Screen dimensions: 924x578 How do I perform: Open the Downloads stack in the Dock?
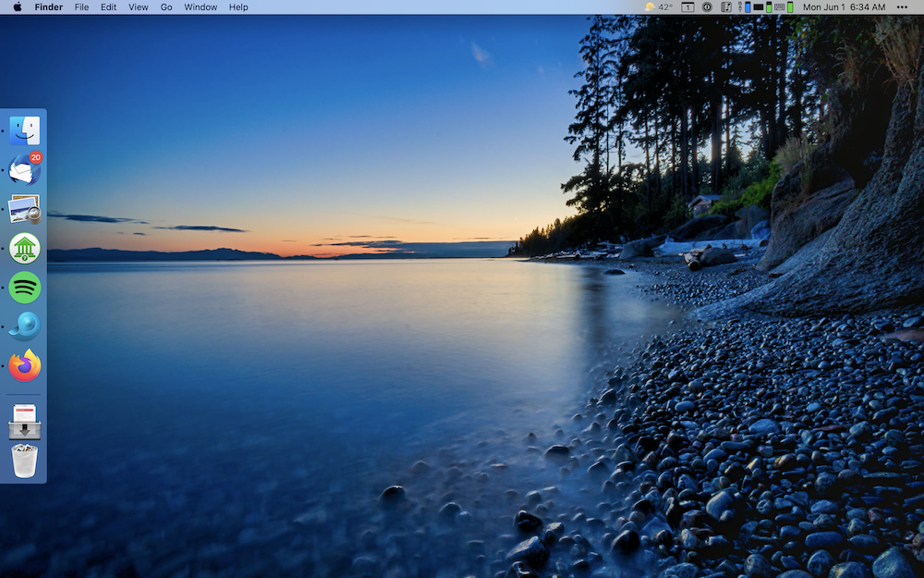(25, 421)
